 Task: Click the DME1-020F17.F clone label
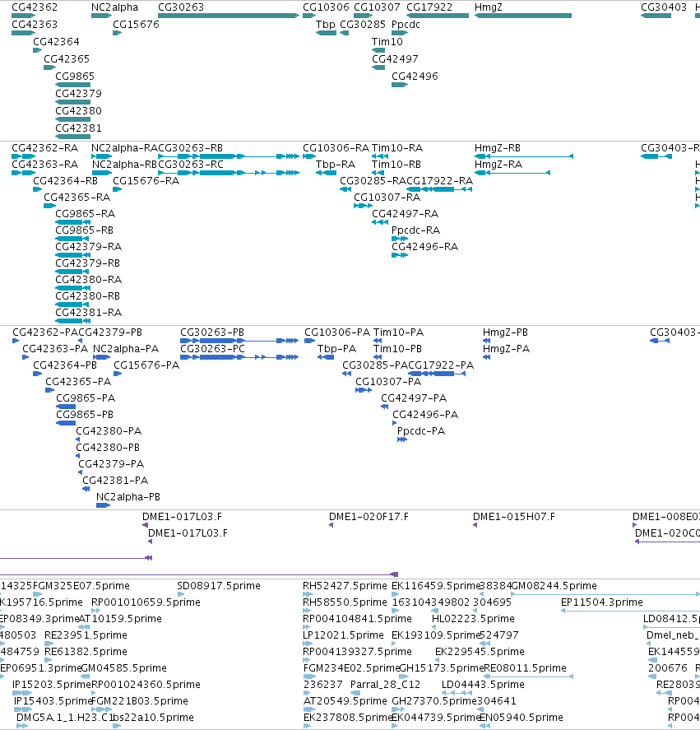click(369, 517)
